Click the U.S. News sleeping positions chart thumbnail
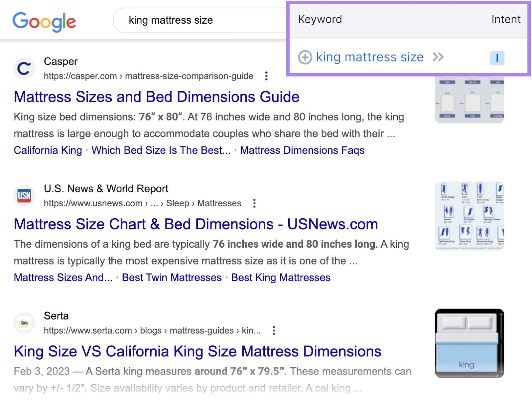Image resolution: width=532 pixels, height=408 pixels. (469, 216)
